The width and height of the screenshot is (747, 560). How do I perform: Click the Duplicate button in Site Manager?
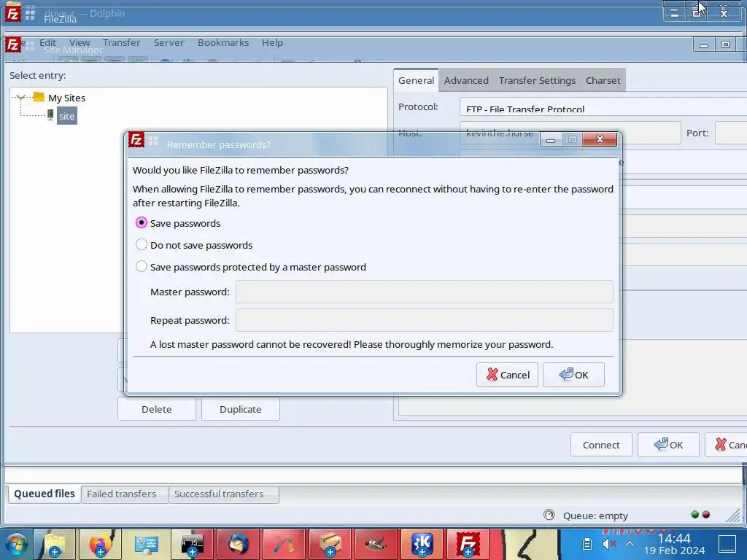241,409
